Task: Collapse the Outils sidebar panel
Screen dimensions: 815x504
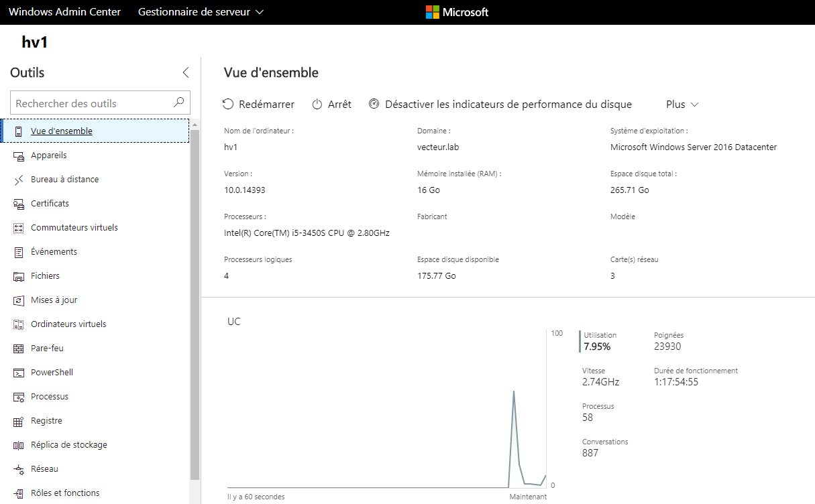Action: (x=186, y=72)
